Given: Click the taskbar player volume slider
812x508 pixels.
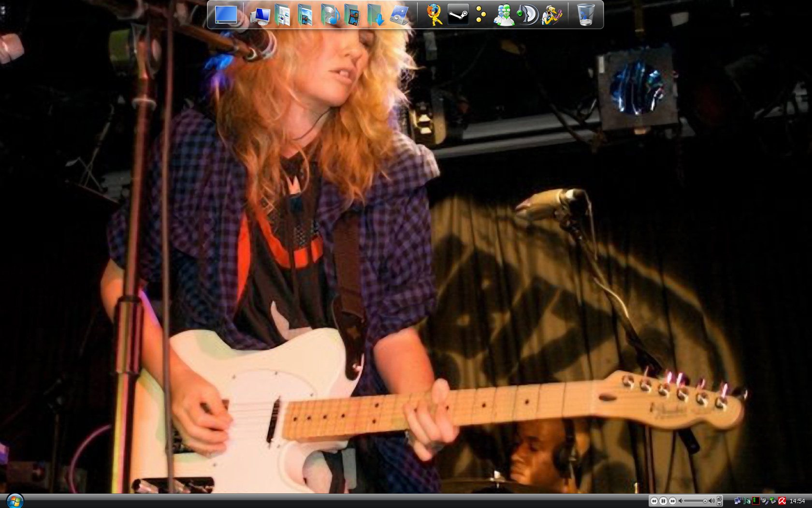Looking at the screenshot, I should coord(696,501).
